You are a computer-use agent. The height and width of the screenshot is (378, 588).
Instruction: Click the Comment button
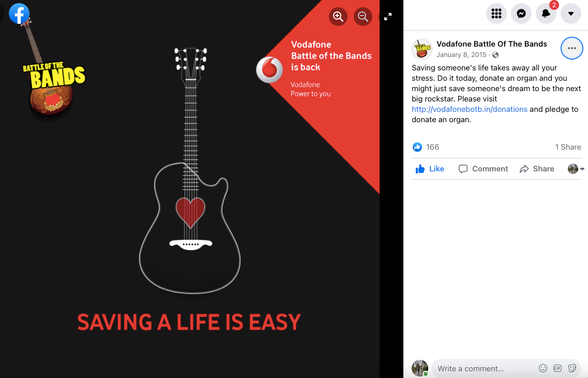[x=483, y=169]
